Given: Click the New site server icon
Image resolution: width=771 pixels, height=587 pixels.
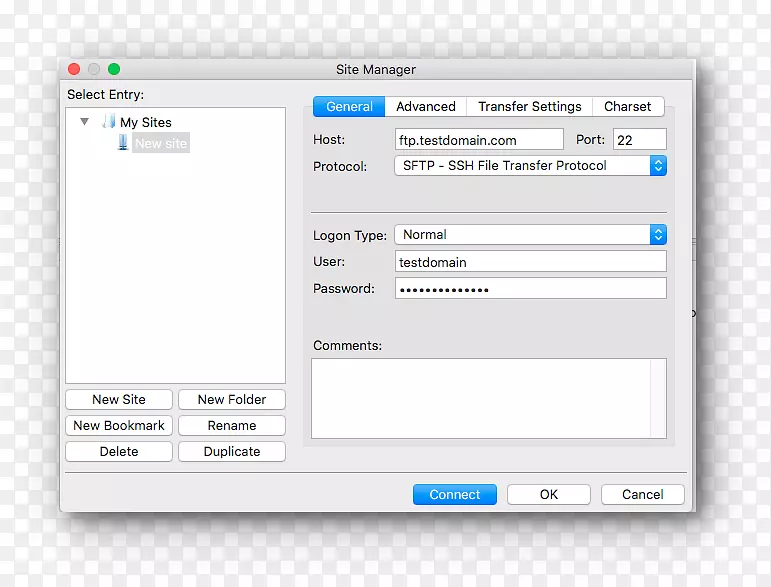Looking at the screenshot, I should point(123,143).
